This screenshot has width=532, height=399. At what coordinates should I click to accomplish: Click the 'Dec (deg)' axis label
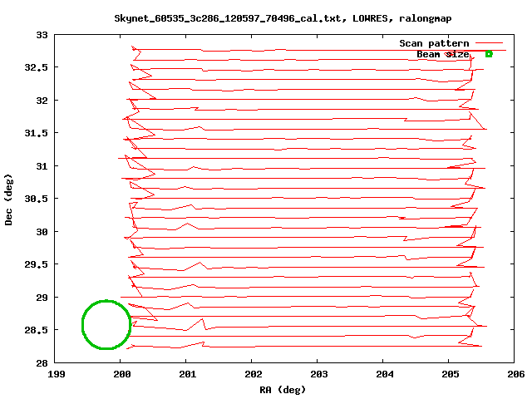pyautogui.click(x=8, y=199)
